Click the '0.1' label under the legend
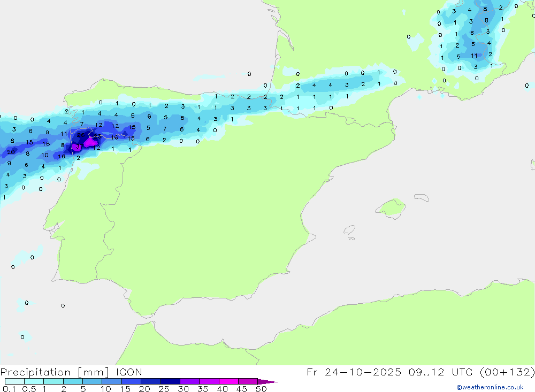This screenshot has width=535, height=392. point(9,389)
